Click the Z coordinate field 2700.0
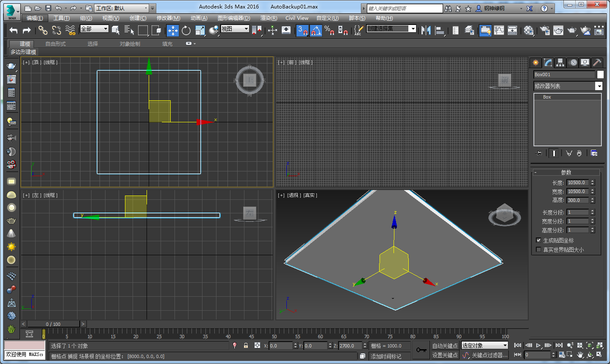 pos(350,346)
